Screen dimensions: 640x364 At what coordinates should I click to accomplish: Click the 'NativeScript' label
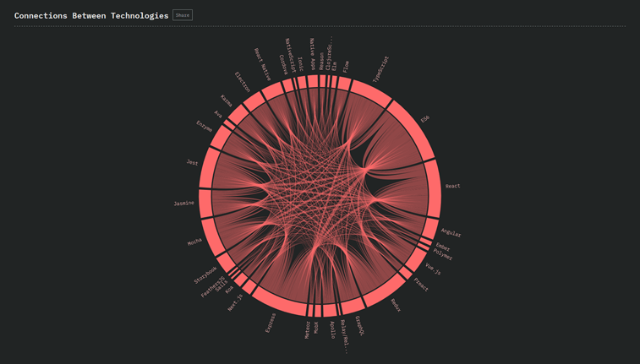(x=291, y=56)
